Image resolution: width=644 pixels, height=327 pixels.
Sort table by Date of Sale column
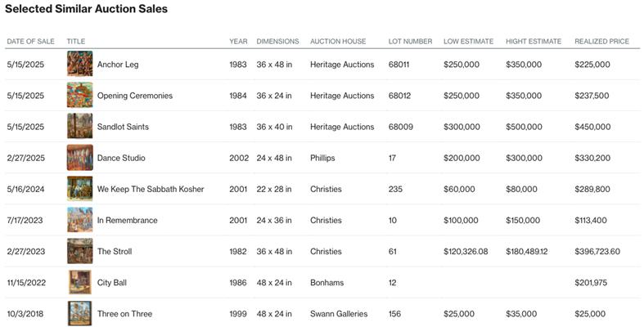[32, 41]
